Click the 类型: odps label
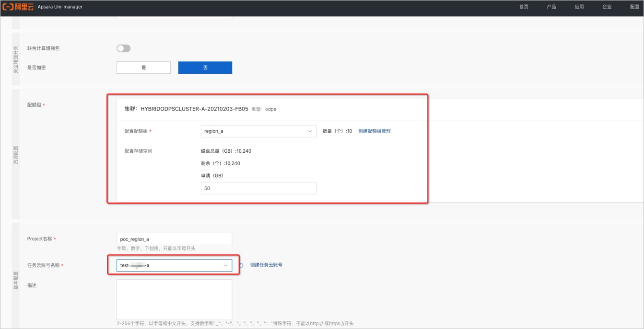Screen dimensions: 644x329 pos(264,109)
